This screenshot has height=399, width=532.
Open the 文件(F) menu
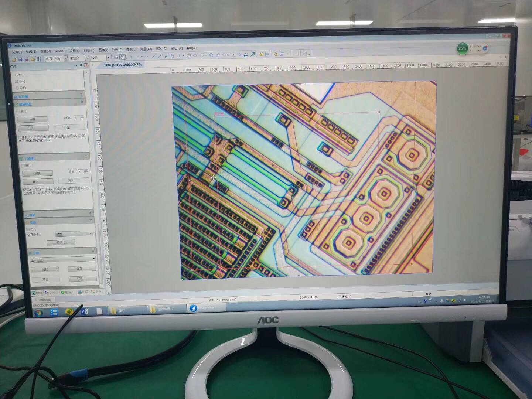(17, 52)
